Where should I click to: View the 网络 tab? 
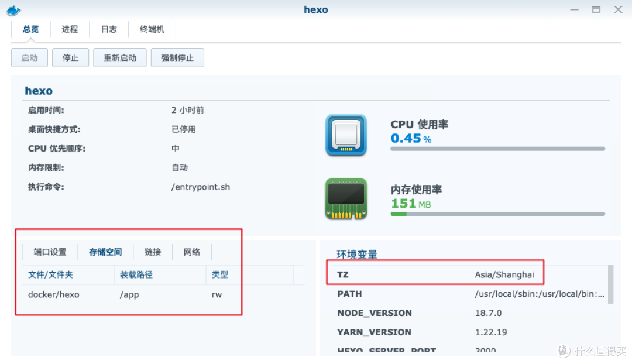[191, 252]
